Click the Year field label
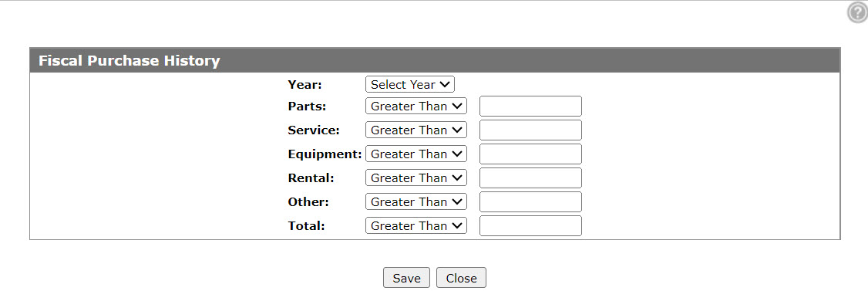The height and width of the screenshot is (301, 868). pyautogui.click(x=304, y=85)
